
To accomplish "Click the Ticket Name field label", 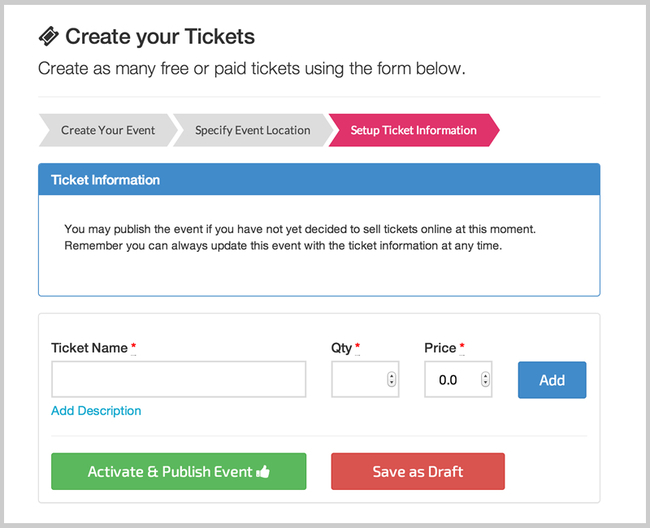I will pyautogui.click(x=89, y=348).
